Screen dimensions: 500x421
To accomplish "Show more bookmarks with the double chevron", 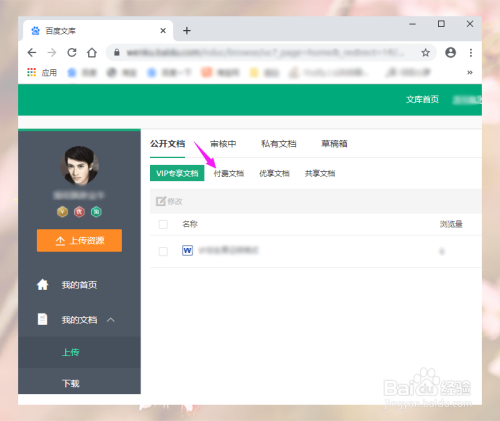I will (470, 72).
